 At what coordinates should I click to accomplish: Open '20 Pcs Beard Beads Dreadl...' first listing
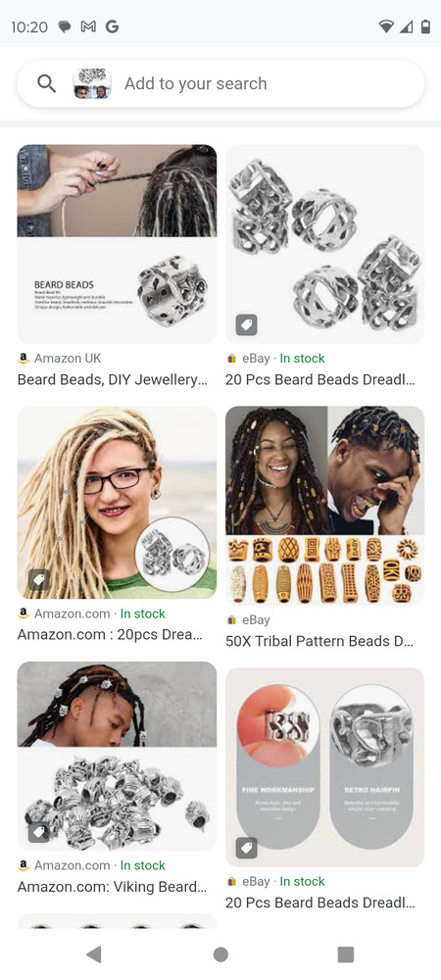(x=319, y=379)
